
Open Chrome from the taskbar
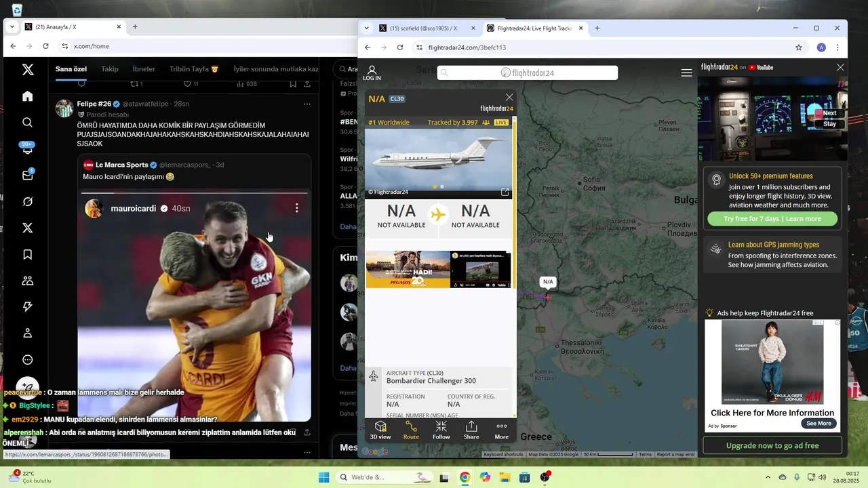465,477
